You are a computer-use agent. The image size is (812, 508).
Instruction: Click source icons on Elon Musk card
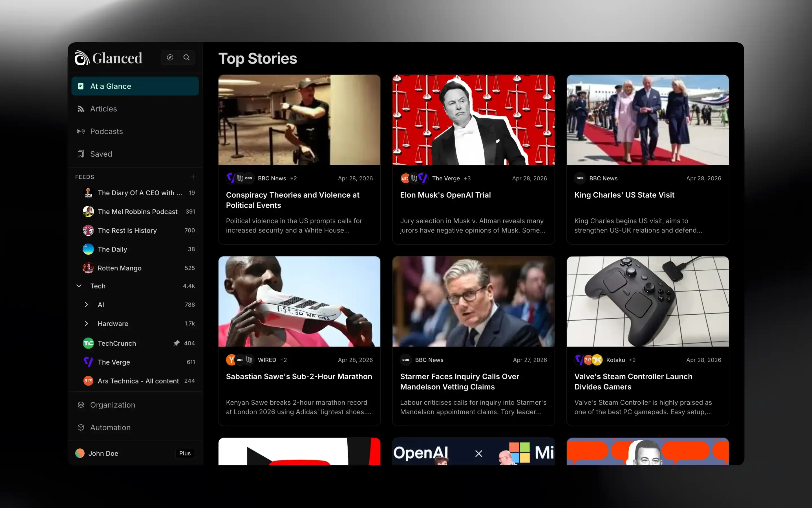click(414, 178)
